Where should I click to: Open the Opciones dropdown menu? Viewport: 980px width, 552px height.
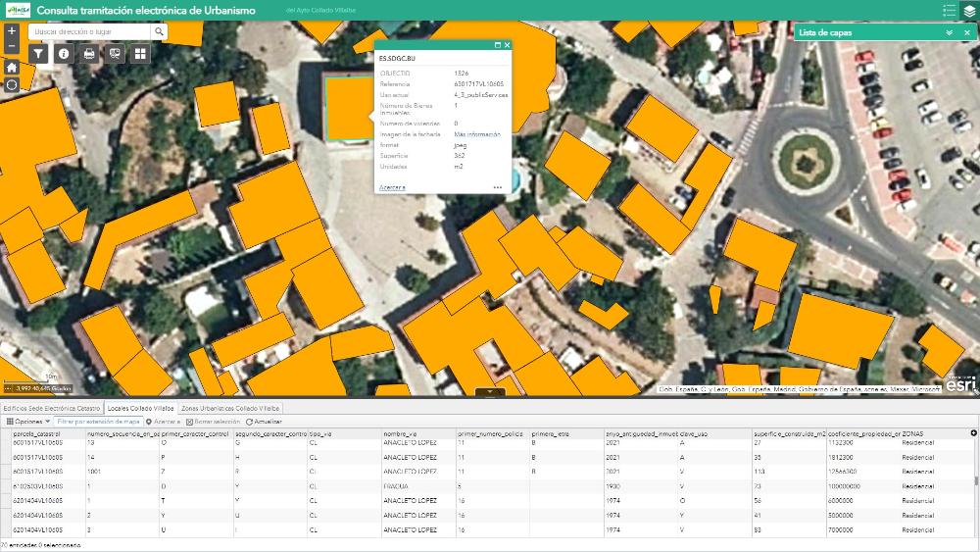pos(27,422)
